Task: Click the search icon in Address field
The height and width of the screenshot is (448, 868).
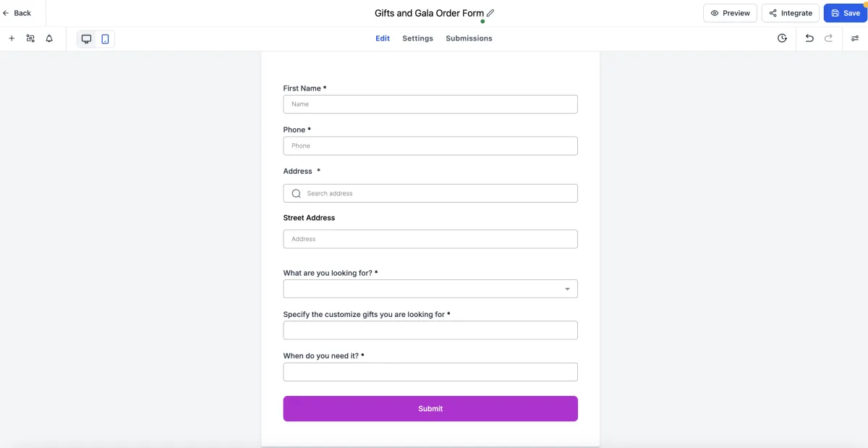Action: point(296,193)
